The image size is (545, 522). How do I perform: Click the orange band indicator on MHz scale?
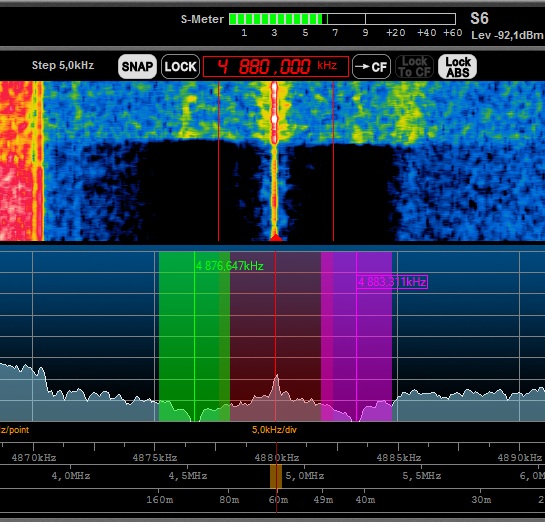pyautogui.click(x=276, y=476)
